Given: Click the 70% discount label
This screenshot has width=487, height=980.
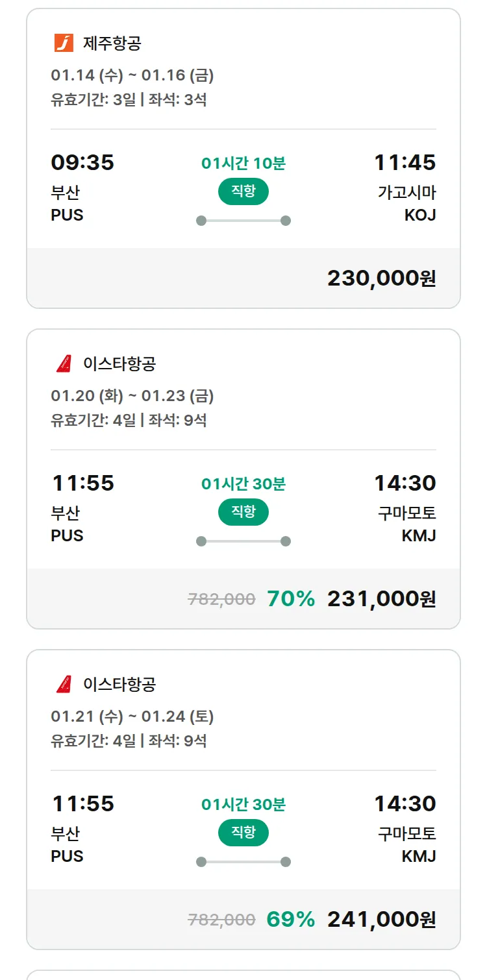Looking at the screenshot, I should pos(291,599).
